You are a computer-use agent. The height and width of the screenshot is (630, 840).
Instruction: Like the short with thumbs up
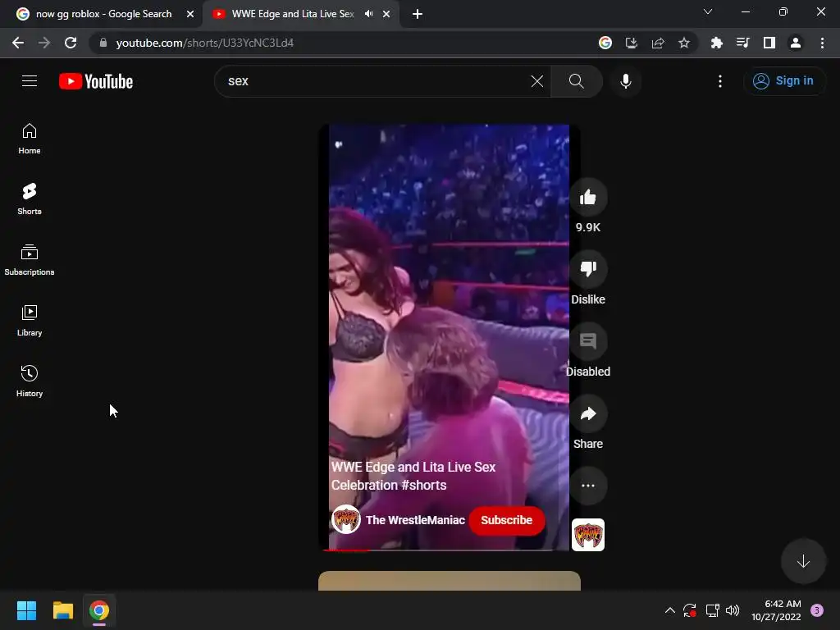point(587,197)
